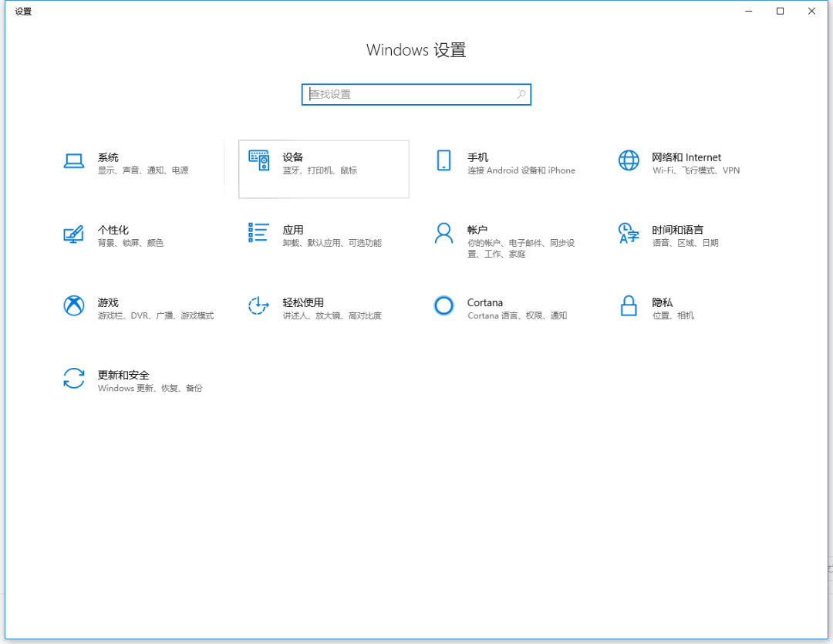Open the 更新和安全 refresh arrows icon
833x644 pixels.
[74, 379]
